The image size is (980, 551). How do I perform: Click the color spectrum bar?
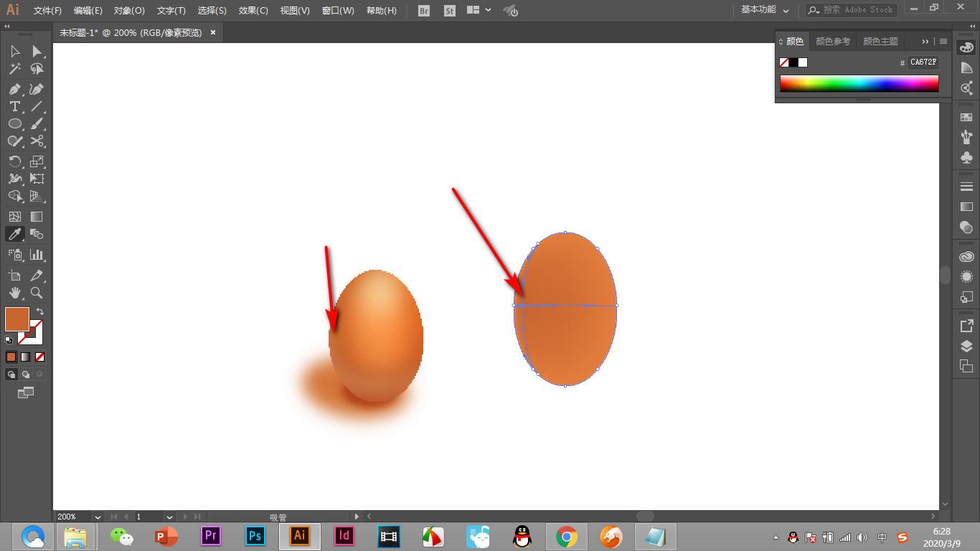[859, 83]
